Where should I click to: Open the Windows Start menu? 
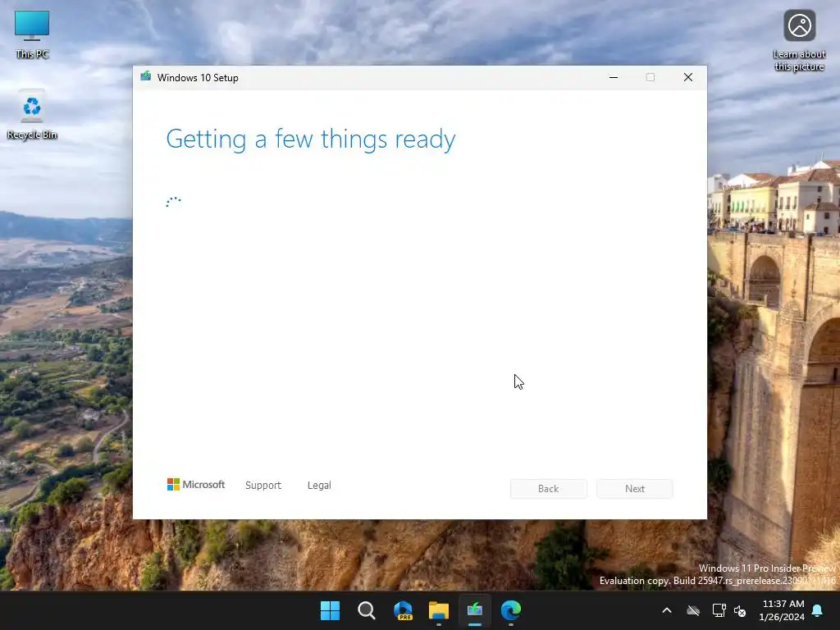(x=330, y=610)
